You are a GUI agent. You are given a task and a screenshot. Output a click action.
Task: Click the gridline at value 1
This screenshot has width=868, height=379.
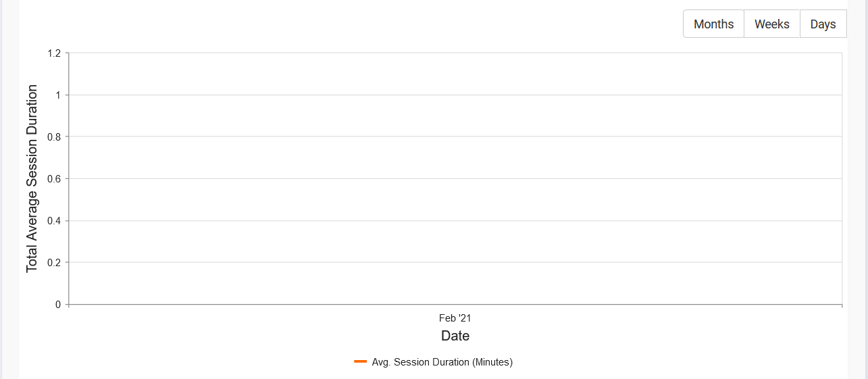tap(455, 95)
